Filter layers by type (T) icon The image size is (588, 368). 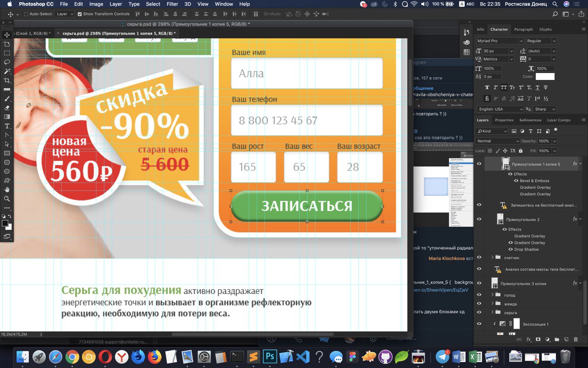[531, 131]
